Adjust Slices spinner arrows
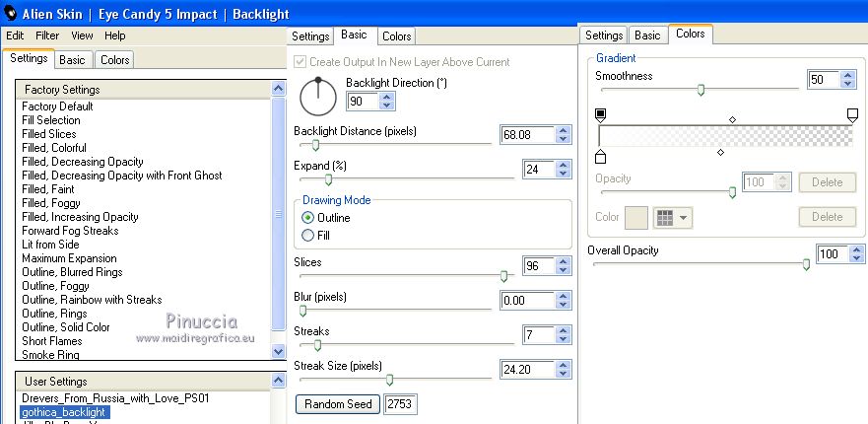This screenshot has height=424, width=868. [563, 265]
